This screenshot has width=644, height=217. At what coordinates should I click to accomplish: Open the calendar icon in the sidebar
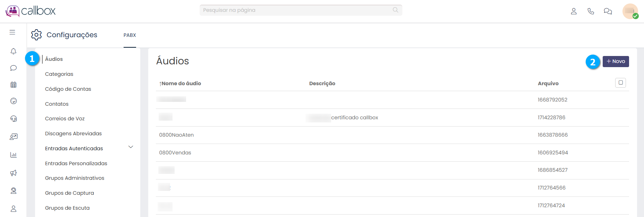click(x=13, y=85)
